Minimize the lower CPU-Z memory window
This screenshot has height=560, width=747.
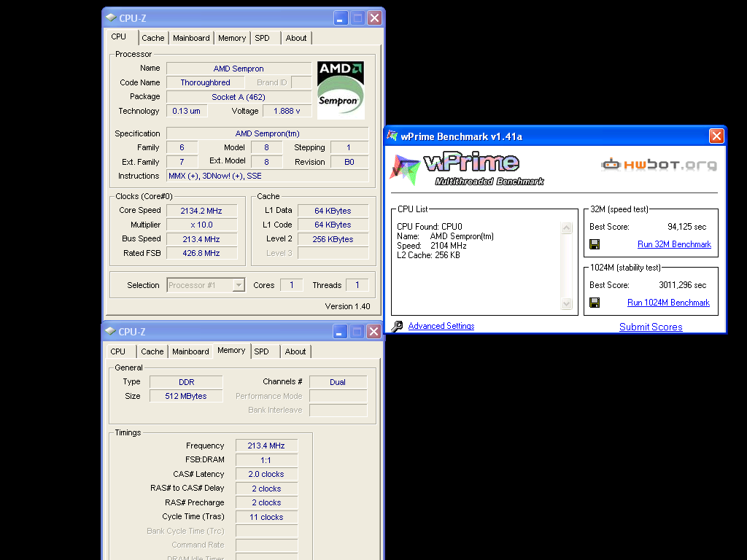[x=340, y=332]
